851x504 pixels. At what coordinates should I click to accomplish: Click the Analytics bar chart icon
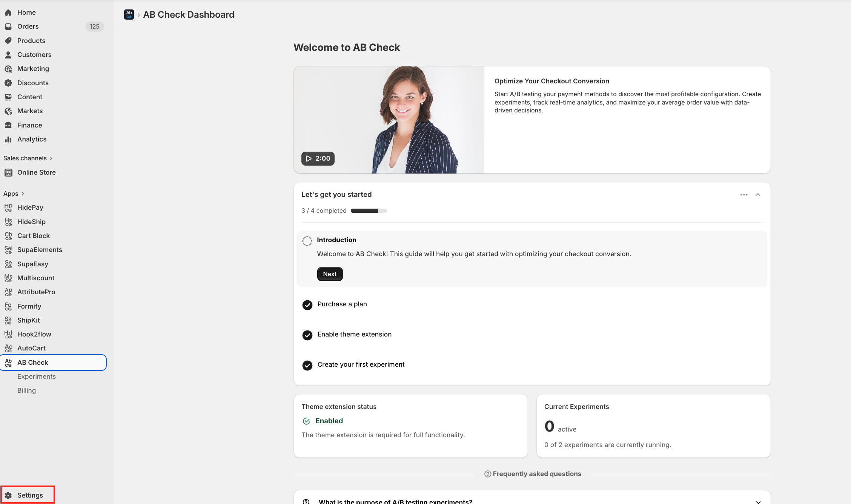point(8,139)
